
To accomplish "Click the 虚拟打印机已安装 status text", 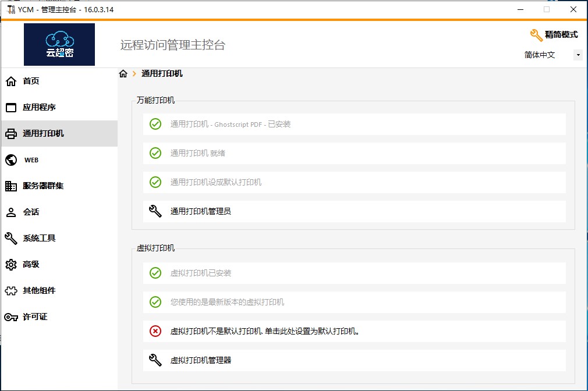I will pos(201,273).
